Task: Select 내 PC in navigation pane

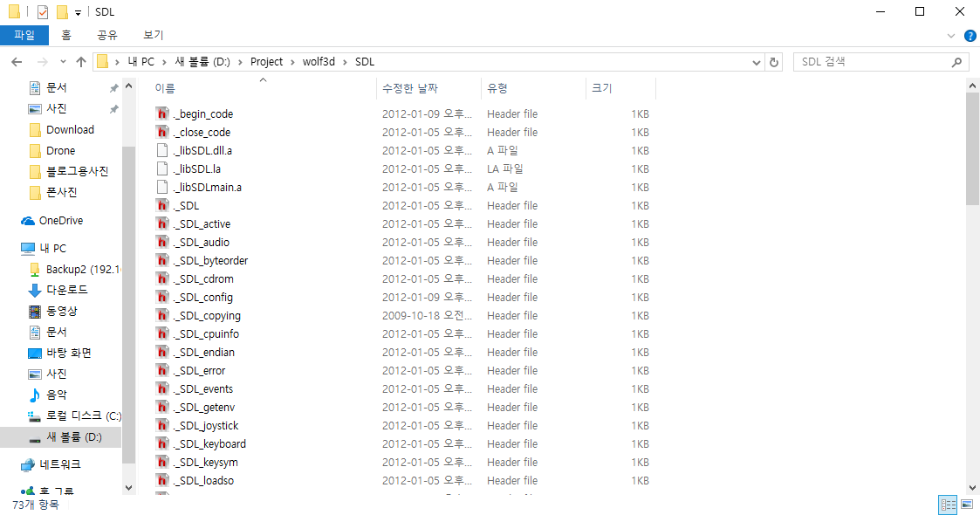Action: [x=52, y=248]
